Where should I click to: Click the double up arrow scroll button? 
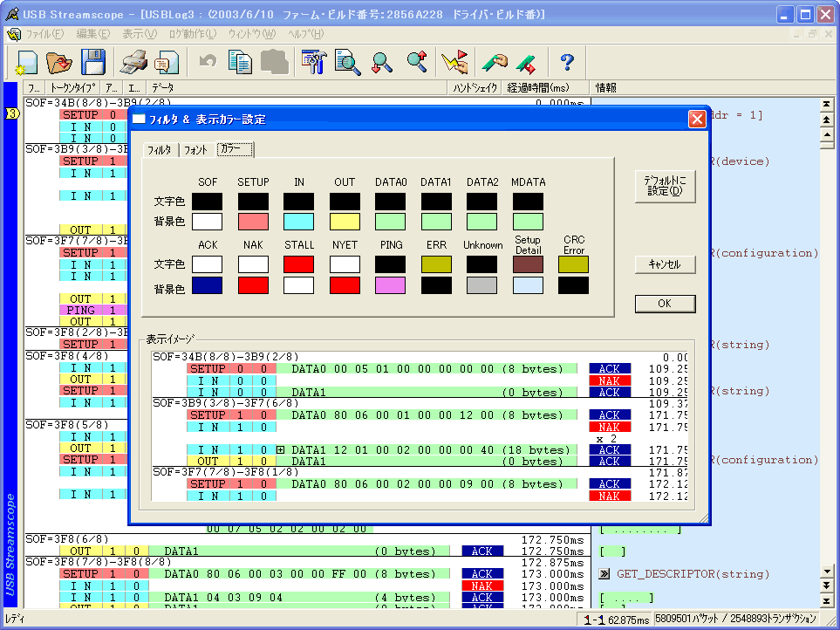tap(827, 120)
